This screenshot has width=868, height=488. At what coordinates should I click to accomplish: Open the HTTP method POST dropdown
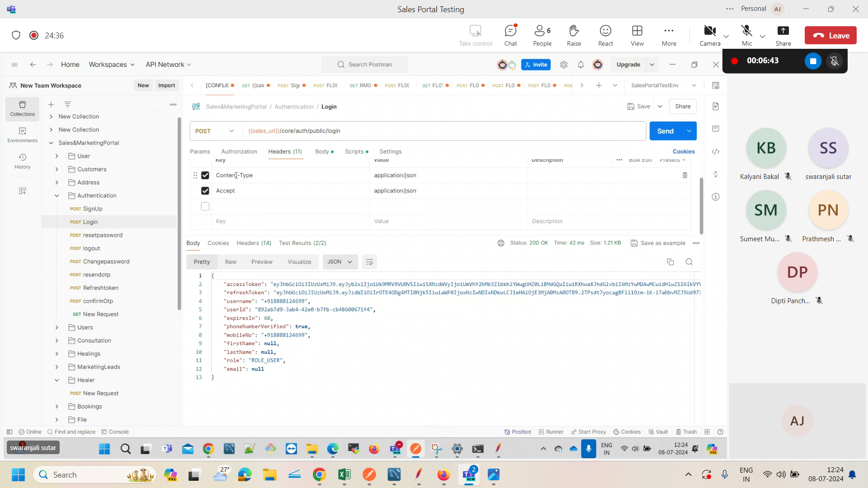(x=215, y=131)
